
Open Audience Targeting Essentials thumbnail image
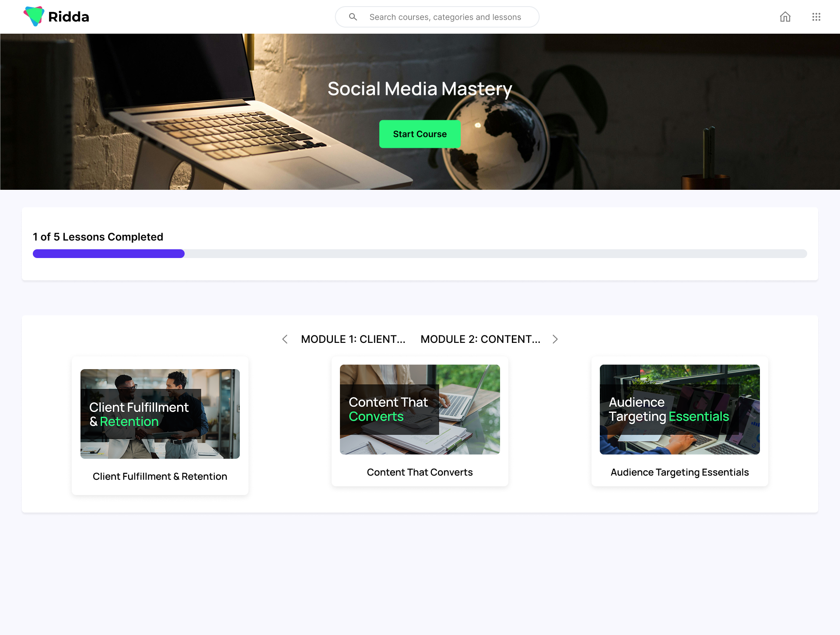(x=679, y=409)
